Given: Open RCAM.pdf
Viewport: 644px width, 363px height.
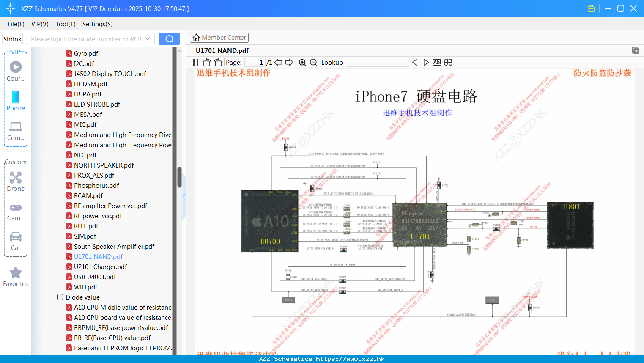Looking at the screenshot, I should [x=88, y=195].
